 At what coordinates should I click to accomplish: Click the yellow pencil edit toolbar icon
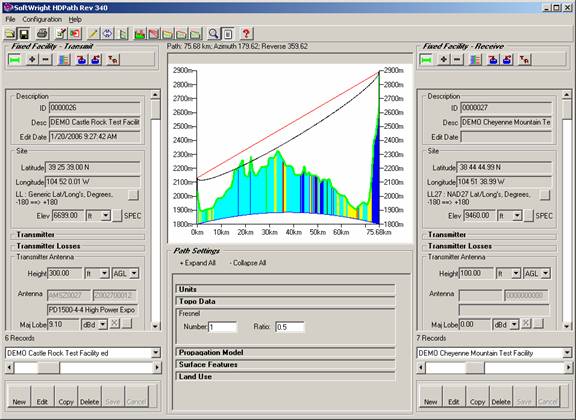coord(93,34)
